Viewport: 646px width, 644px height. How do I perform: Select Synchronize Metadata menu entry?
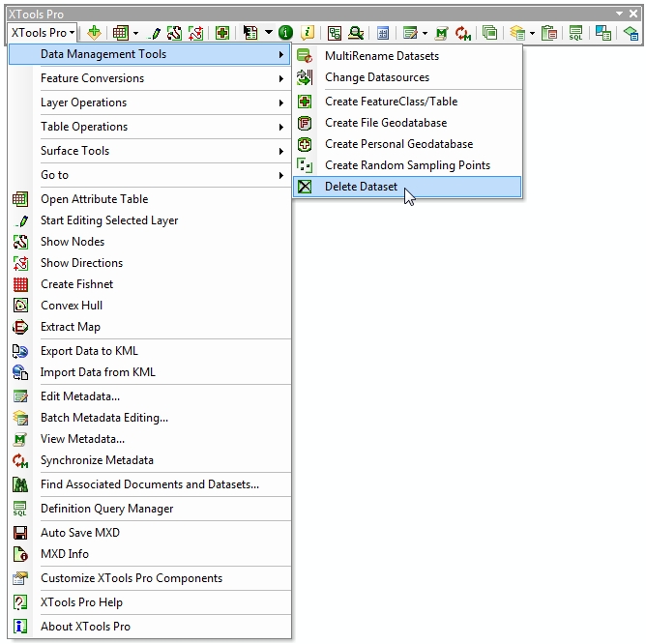[150, 460]
